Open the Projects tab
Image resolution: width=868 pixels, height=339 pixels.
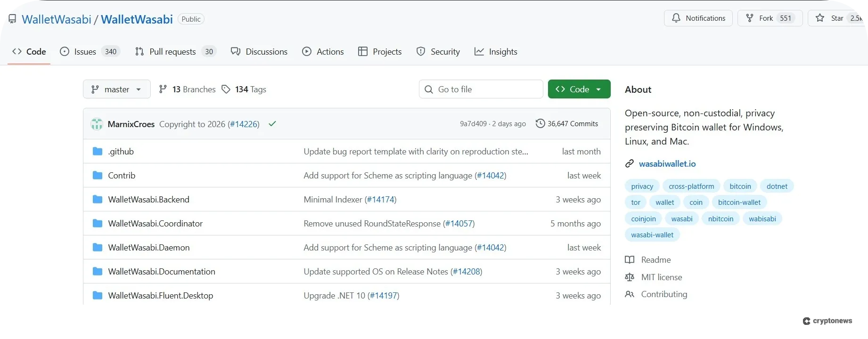tap(380, 51)
